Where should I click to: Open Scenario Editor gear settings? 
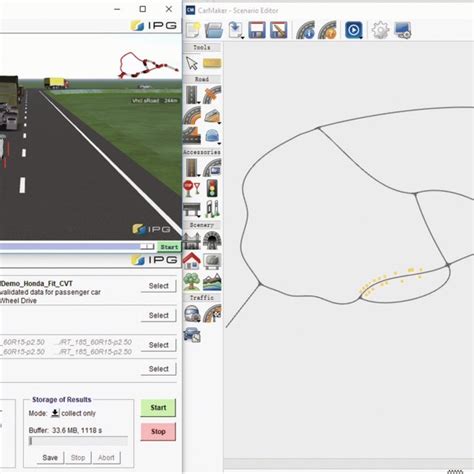click(380, 30)
